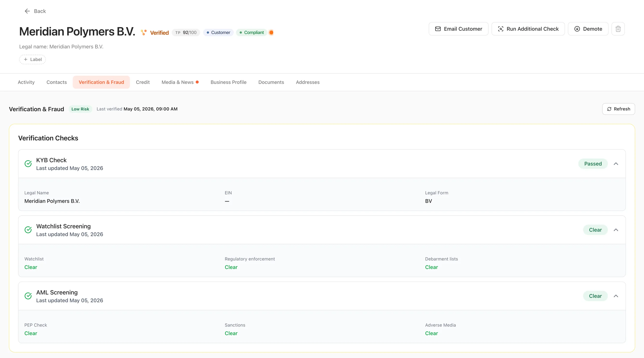Collapse the Watchlist Screening section chevron
Viewport: 644px width, 358px height.
(616, 230)
